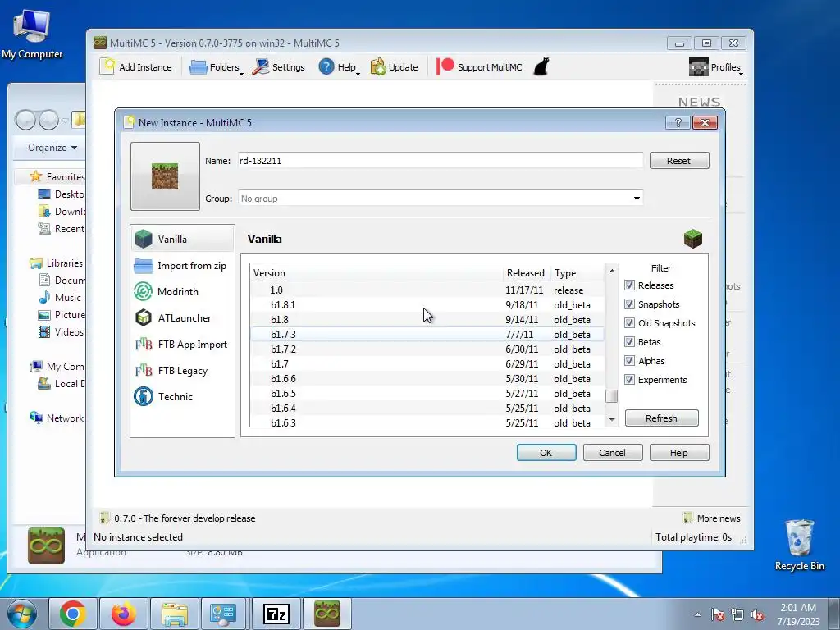Select the ATLauncher source
The width and height of the screenshot is (840, 630).
click(x=182, y=317)
